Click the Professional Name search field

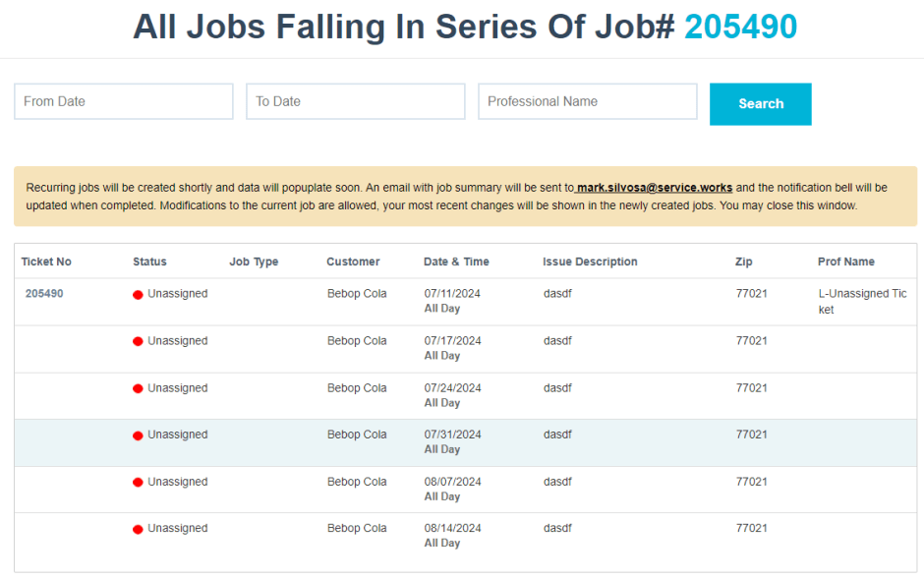click(x=587, y=101)
